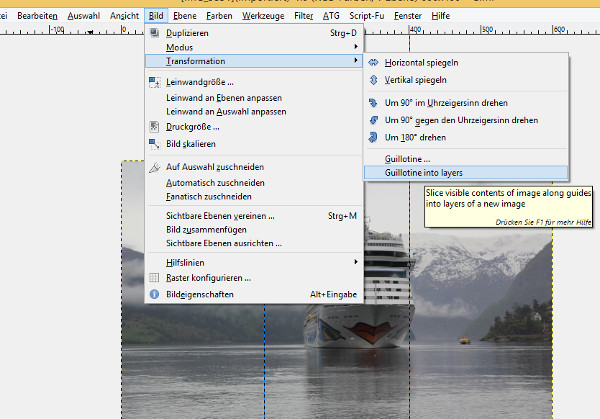Click the rotate 90° counter-clockwise icon
This screenshot has width=600, height=419.
click(x=373, y=120)
